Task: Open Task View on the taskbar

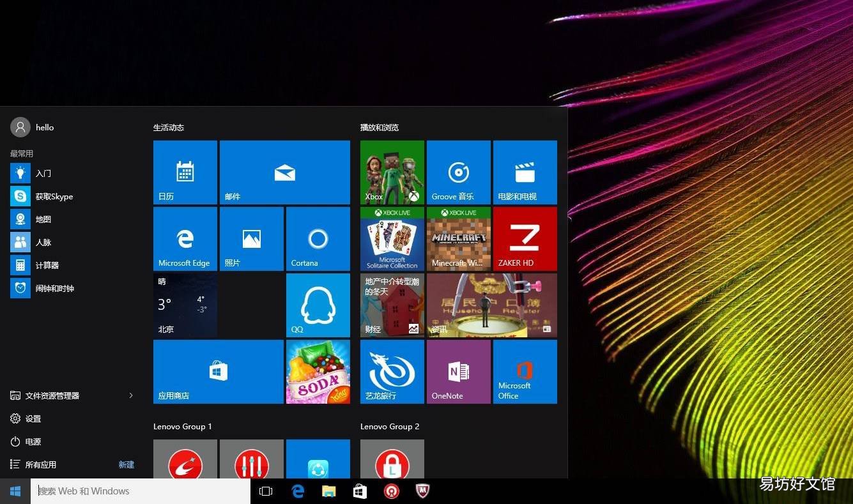Action: (x=266, y=491)
